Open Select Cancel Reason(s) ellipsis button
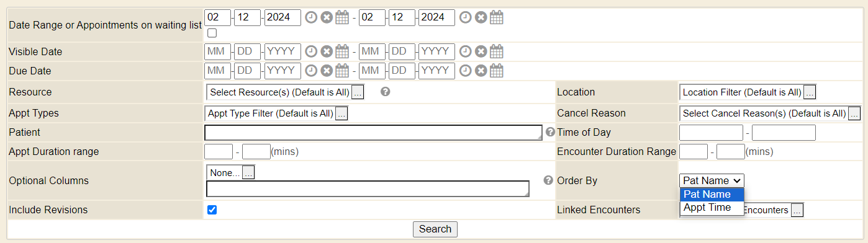 click(854, 113)
